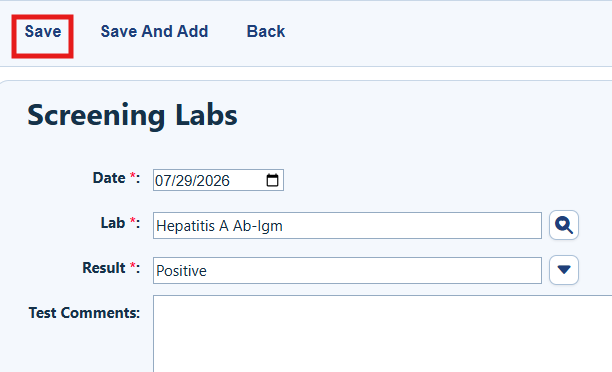The width and height of the screenshot is (612, 372).
Task: Expand the Result dropdown arrow
Action: [x=564, y=270]
